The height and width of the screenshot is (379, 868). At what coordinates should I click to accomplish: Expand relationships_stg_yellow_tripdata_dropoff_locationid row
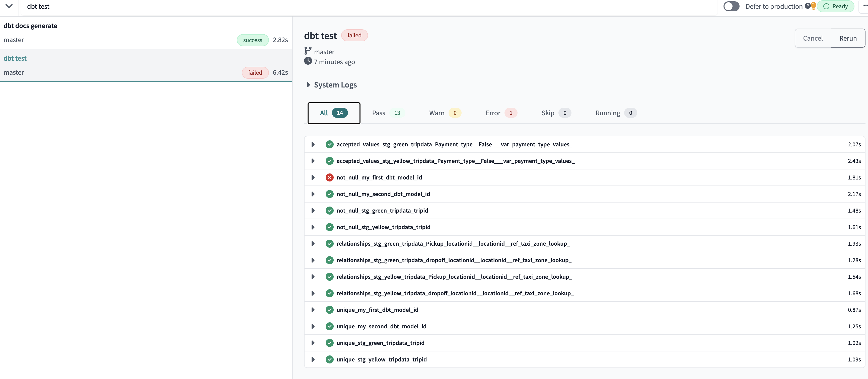[x=313, y=293]
